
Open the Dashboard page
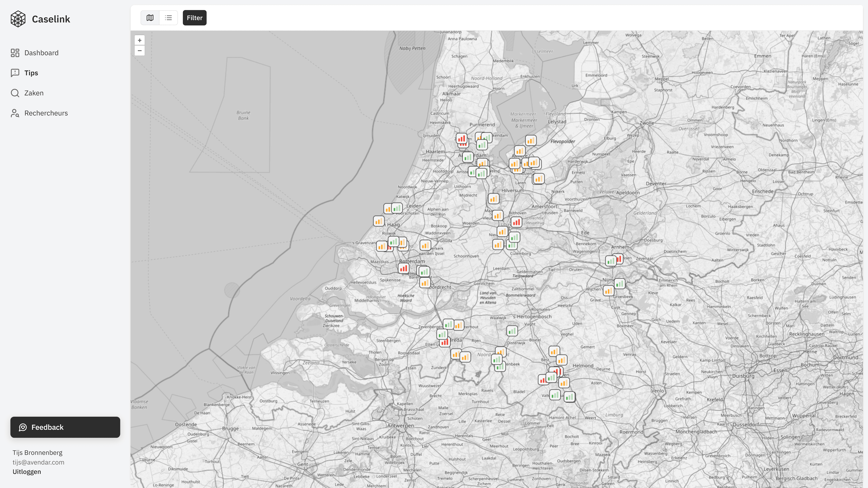pos(41,53)
